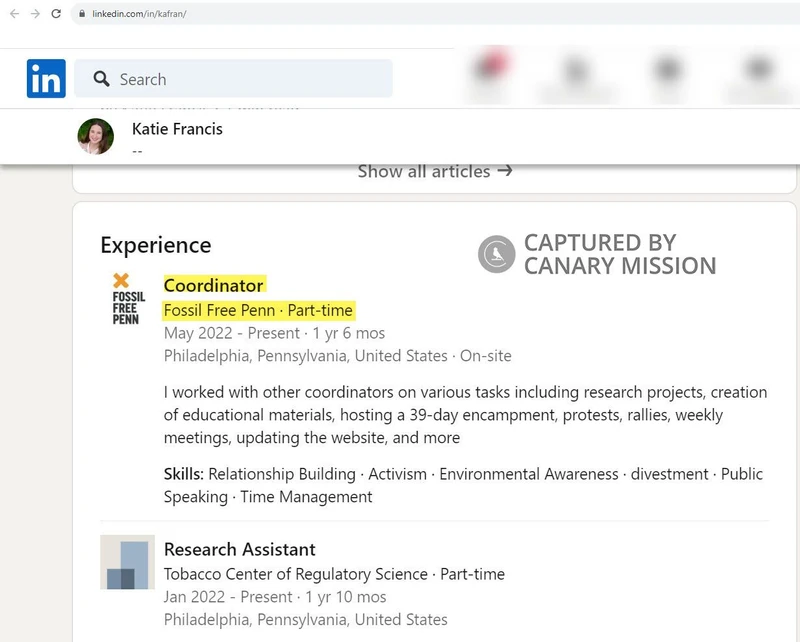Click the Skills line starting 'Relationship Building'

click(463, 485)
